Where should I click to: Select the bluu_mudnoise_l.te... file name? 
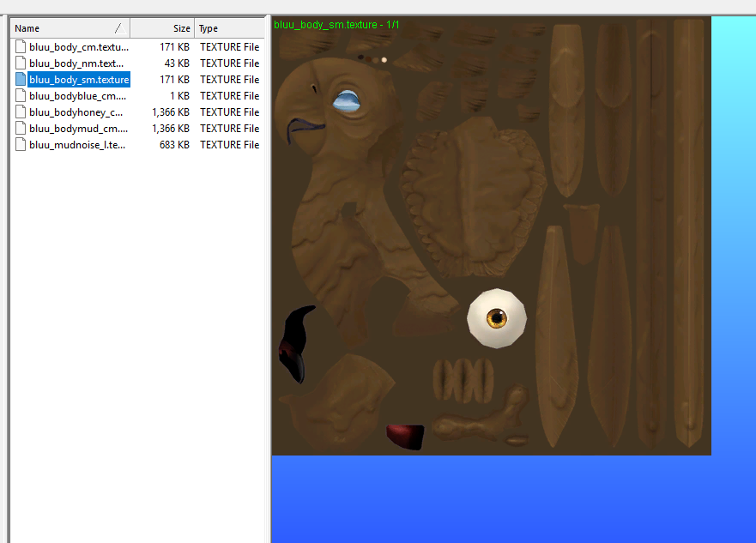click(x=77, y=145)
